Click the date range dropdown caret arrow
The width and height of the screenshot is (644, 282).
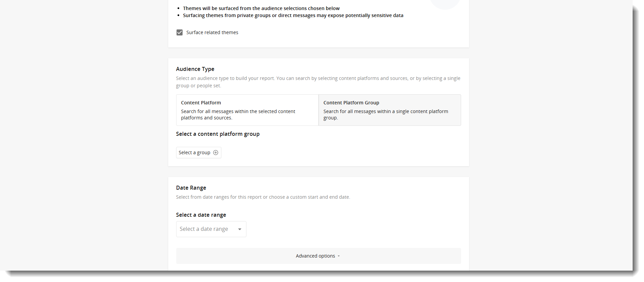(239, 229)
